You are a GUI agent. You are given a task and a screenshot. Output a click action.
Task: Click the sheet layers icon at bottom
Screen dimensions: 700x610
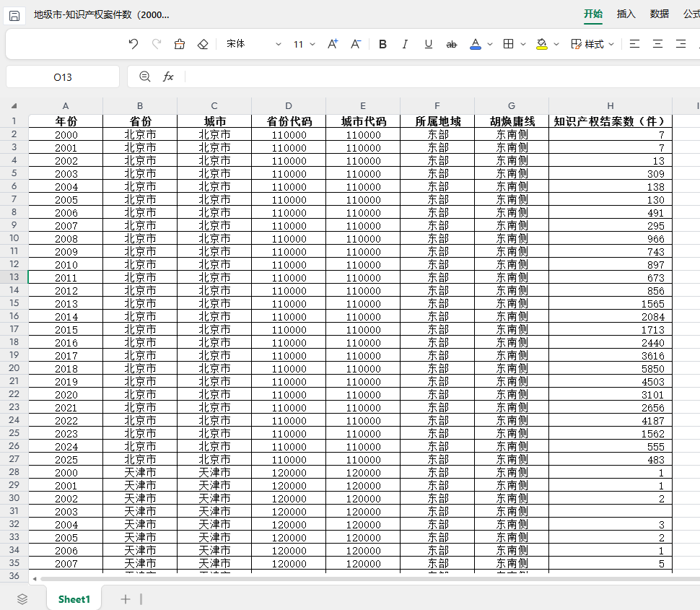pyautogui.click(x=22, y=599)
